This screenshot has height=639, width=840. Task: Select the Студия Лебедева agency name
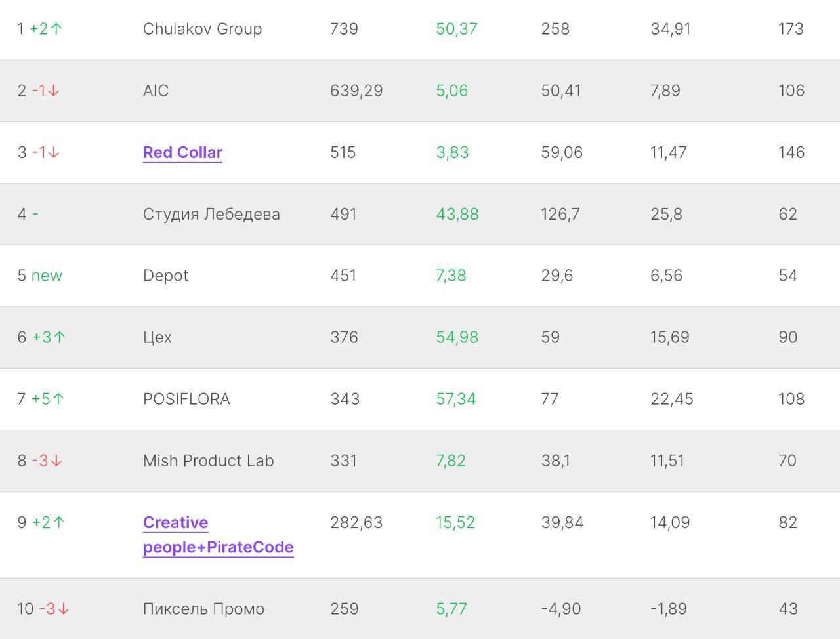[211, 214]
